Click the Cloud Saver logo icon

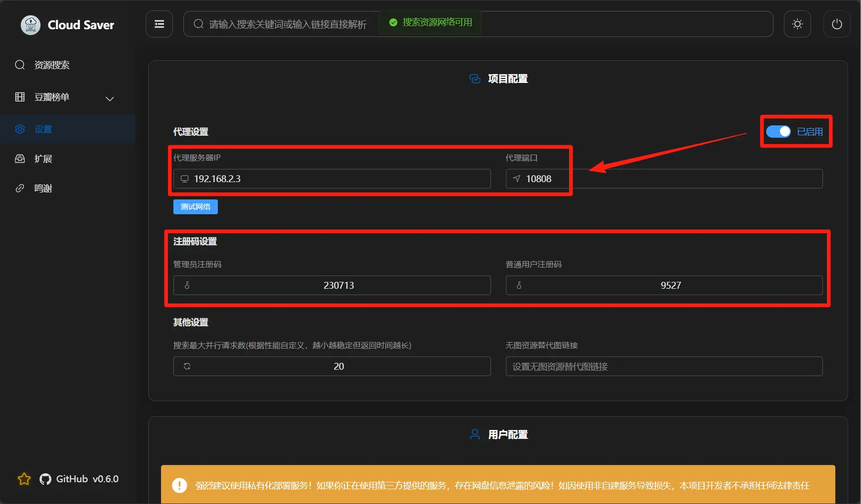31,25
